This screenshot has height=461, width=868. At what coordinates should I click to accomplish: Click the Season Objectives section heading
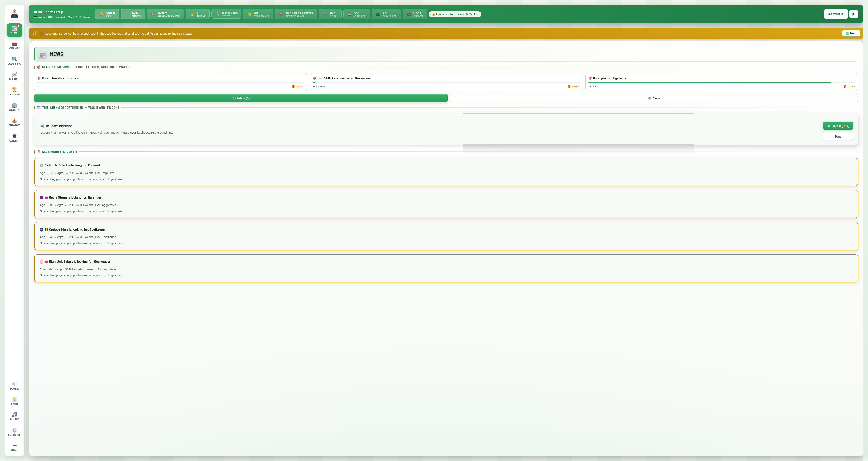57,67
